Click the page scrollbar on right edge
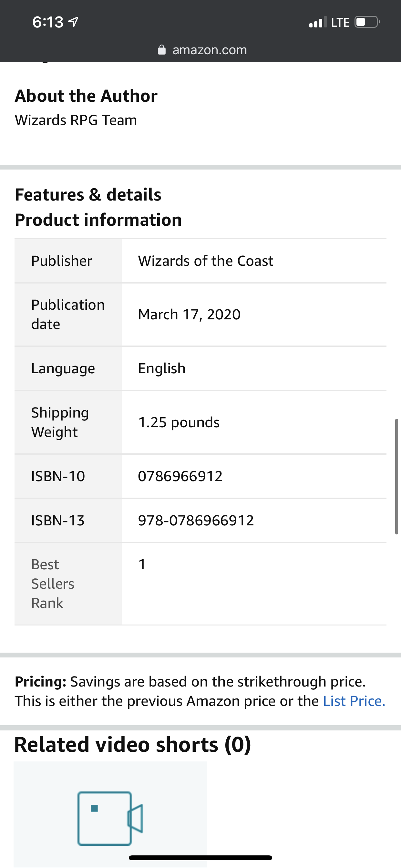401x868 pixels. point(396,476)
